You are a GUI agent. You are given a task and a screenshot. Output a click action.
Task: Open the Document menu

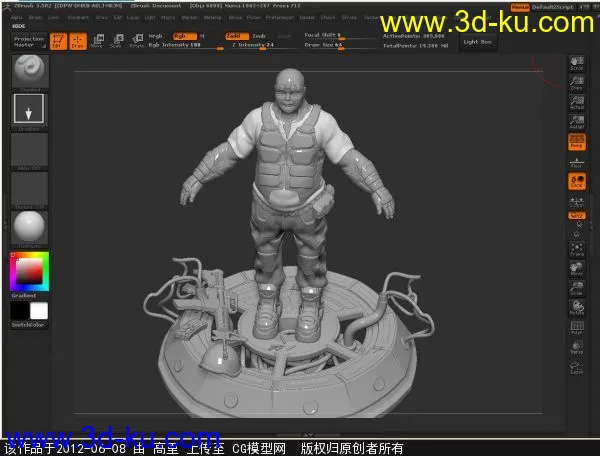[78, 18]
